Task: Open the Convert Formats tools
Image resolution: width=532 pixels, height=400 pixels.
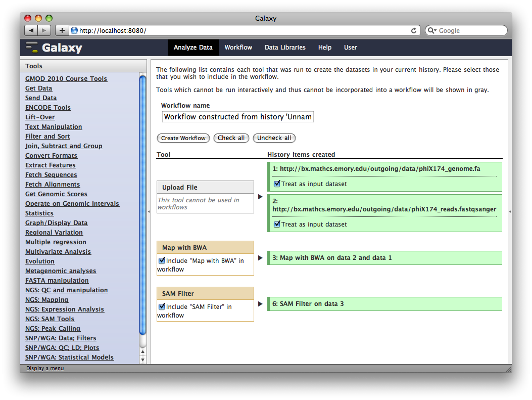Action: [51, 156]
